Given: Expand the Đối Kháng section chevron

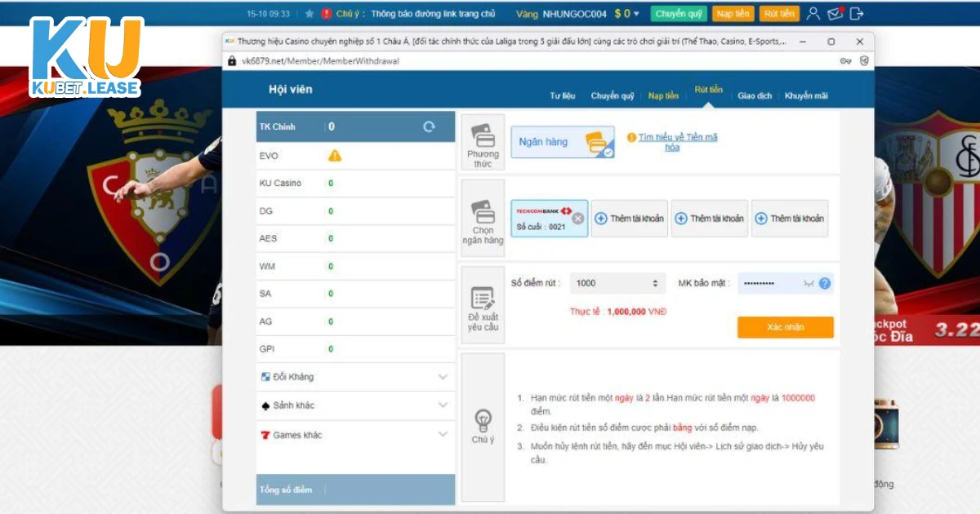Looking at the screenshot, I should [x=443, y=377].
